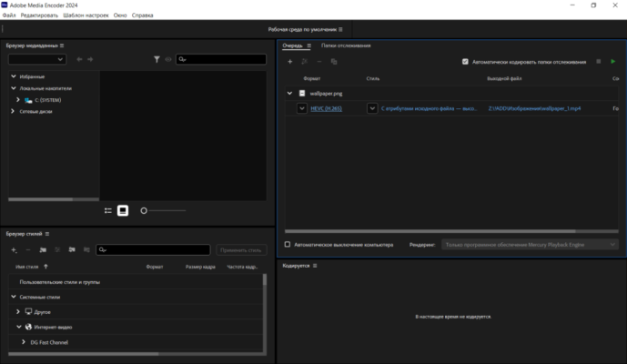Click the Add Output icon in Queue toolbar
The height and width of the screenshot is (364, 627).
[304, 62]
